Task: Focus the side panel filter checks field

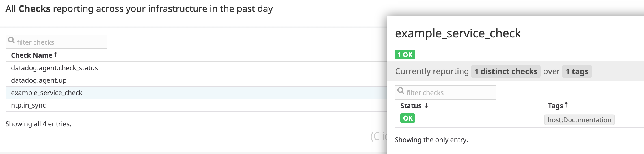Action: coord(449,93)
